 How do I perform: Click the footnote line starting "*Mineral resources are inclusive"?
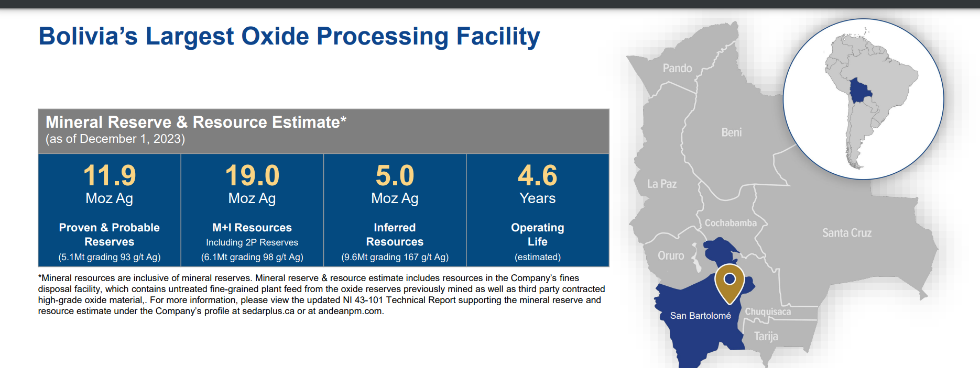click(309, 278)
